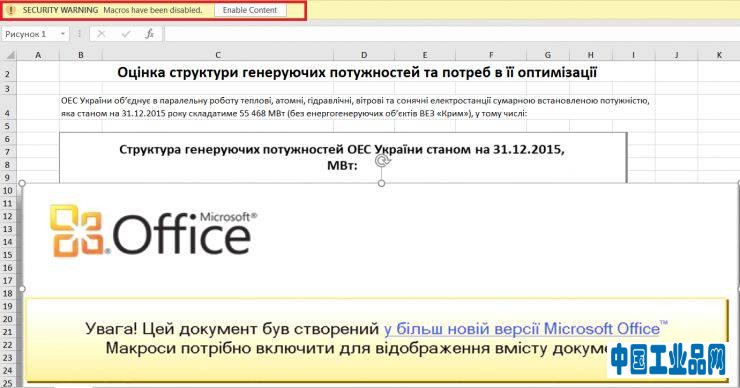Select column K header
Viewport: 740px width, 388px height.
[719, 55]
